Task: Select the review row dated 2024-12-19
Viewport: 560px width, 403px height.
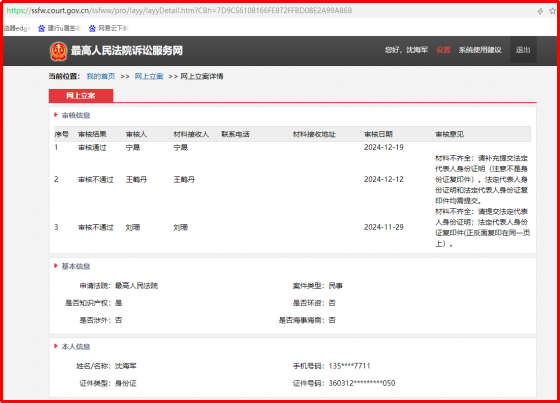Action: [292, 148]
